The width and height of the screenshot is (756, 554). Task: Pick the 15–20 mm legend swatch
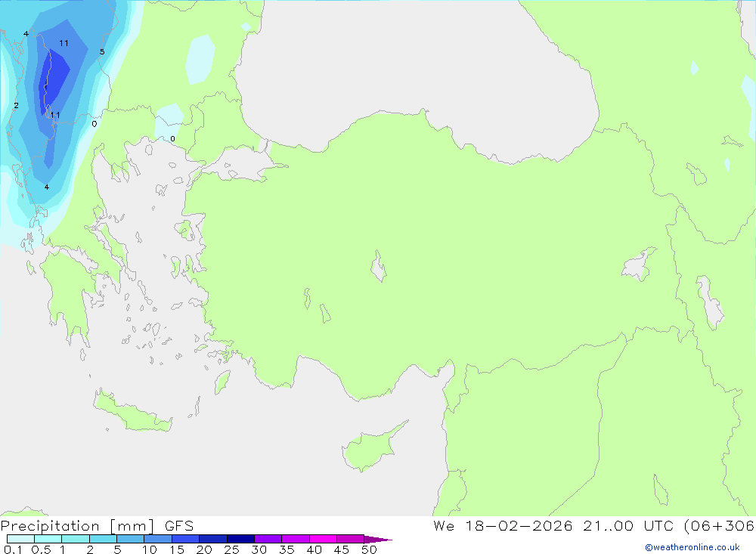pyautogui.click(x=186, y=539)
